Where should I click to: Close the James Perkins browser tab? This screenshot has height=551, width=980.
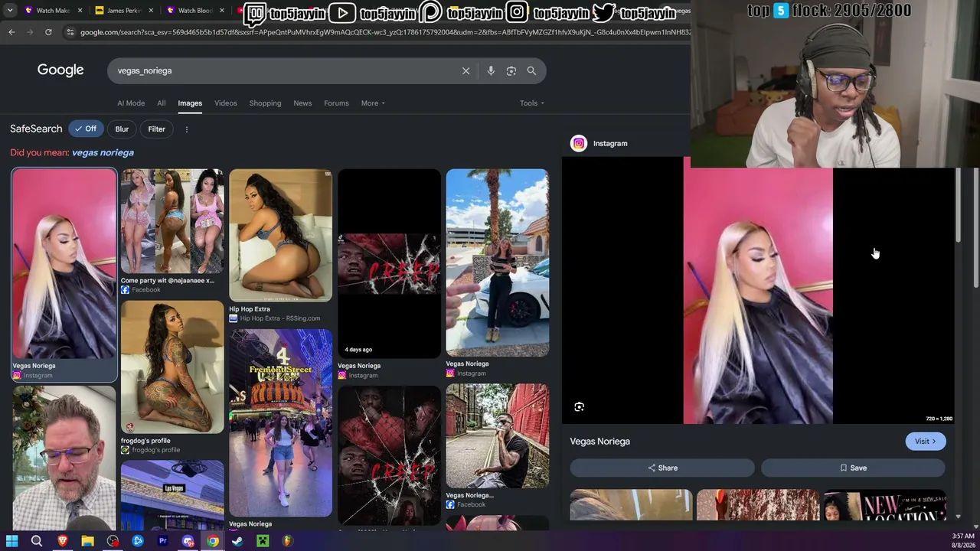click(x=151, y=11)
